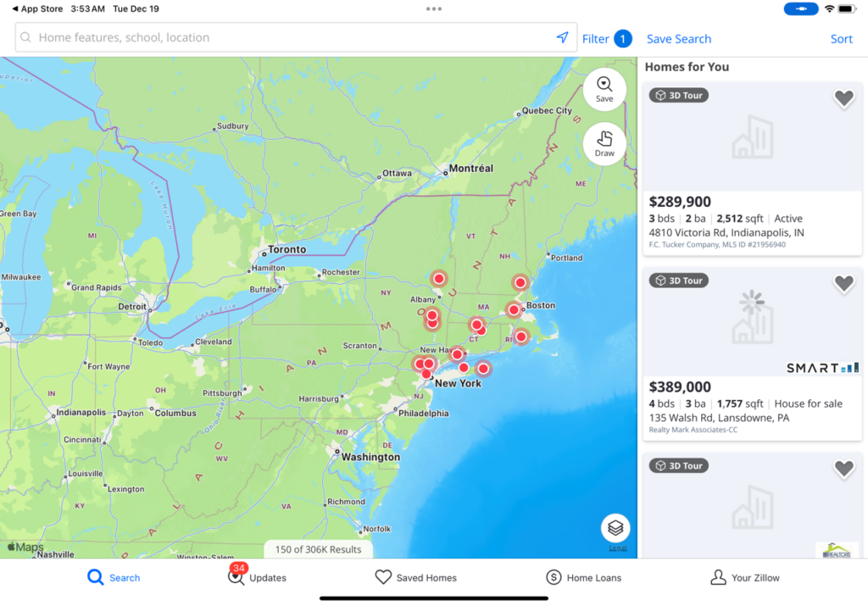Open the Filter options
Image resolution: width=868 pixels, height=606 pixels.
607,39
